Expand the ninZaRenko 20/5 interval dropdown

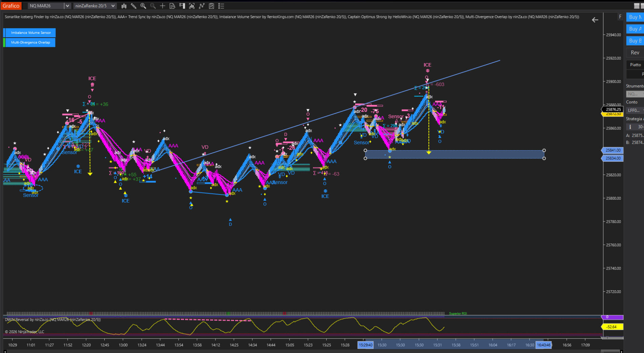(x=113, y=6)
